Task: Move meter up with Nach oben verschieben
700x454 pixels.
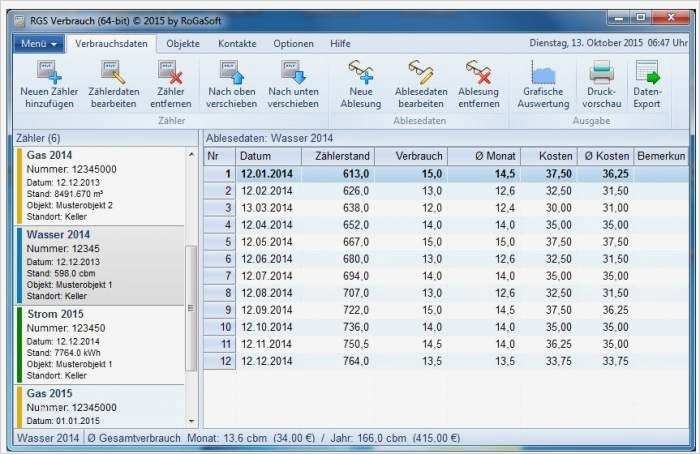Action: click(x=232, y=73)
